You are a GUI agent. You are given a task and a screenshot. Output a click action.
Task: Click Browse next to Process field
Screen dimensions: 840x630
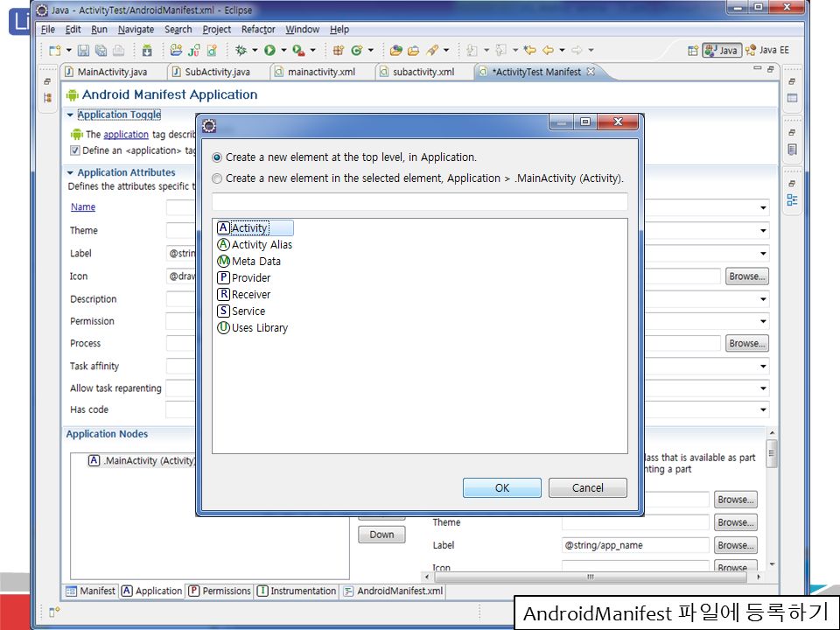click(x=746, y=343)
